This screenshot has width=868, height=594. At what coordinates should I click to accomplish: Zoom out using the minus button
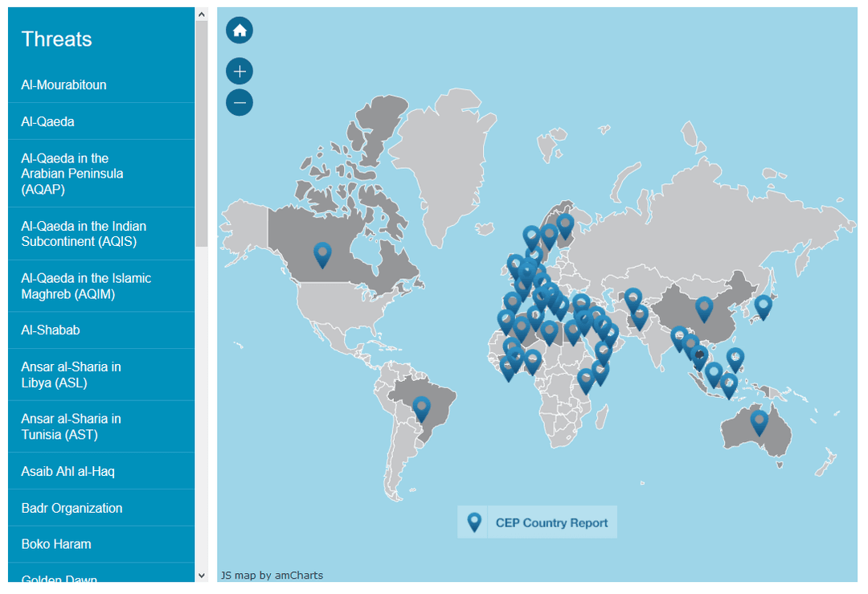[240, 102]
